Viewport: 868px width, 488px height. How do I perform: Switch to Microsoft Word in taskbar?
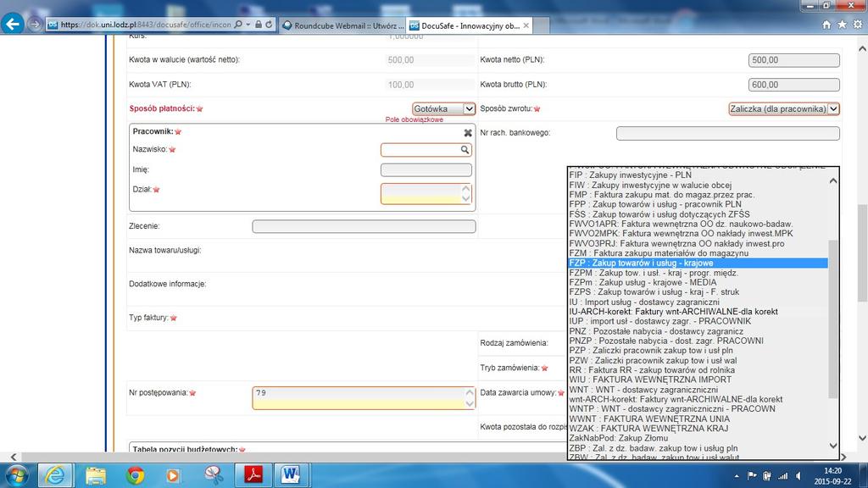pos(292,475)
